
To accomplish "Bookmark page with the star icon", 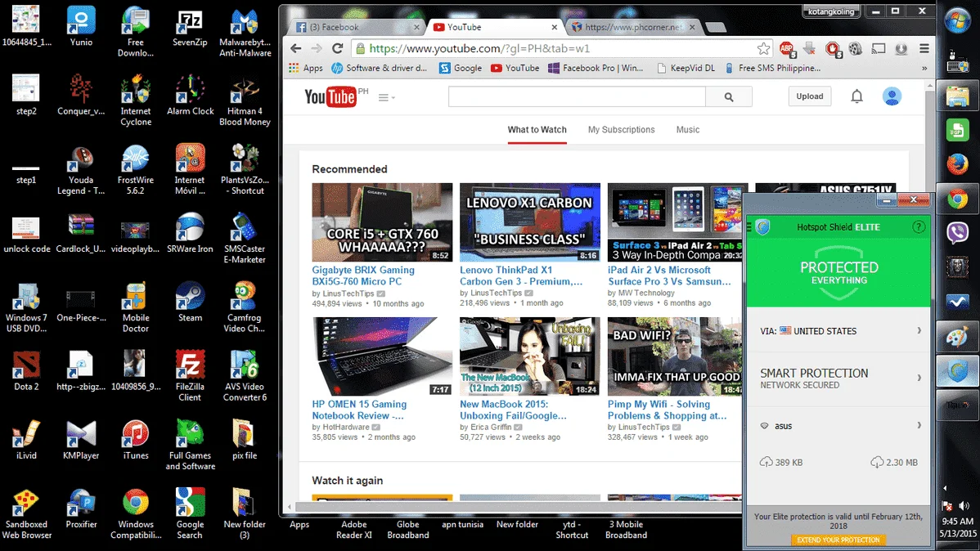I will (x=763, y=49).
